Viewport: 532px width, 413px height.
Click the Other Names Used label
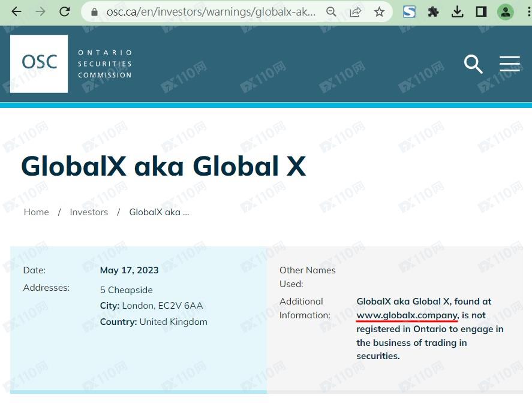click(x=308, y=277)
